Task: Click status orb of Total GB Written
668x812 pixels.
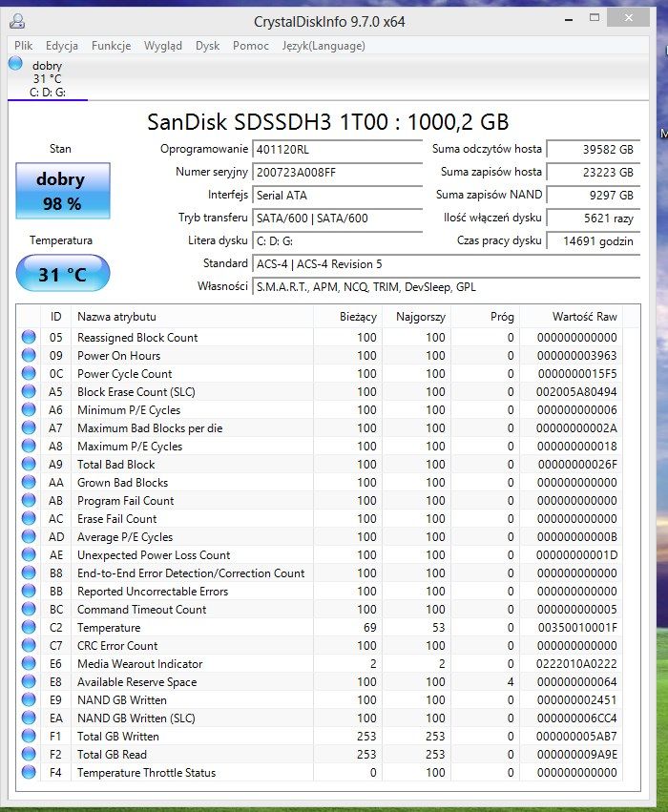Action: coord(29,736)
